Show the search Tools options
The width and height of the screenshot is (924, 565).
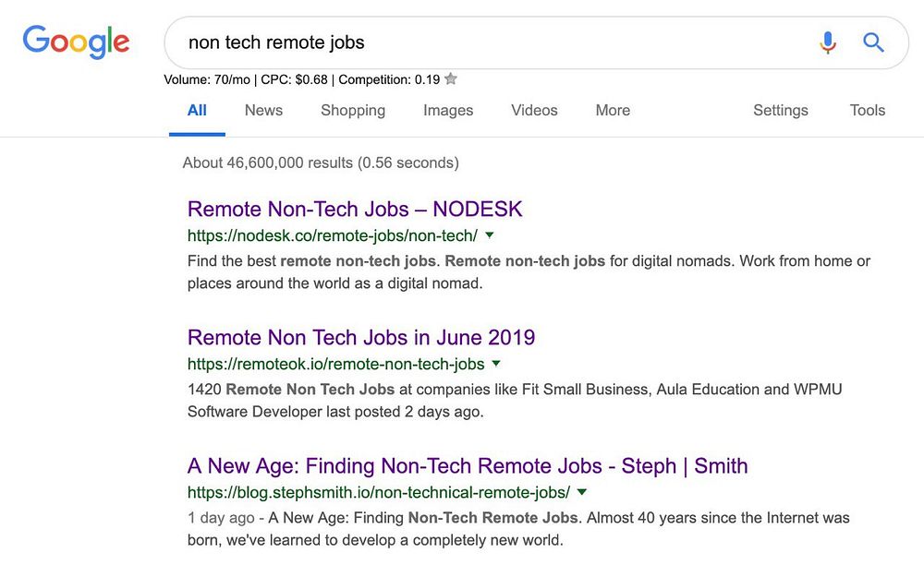click(868, 111)
